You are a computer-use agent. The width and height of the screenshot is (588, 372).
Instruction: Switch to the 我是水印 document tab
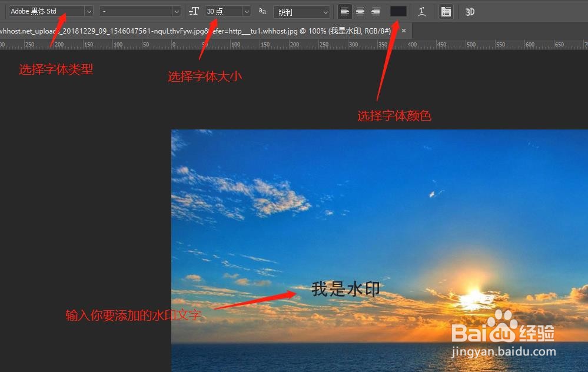206,30
